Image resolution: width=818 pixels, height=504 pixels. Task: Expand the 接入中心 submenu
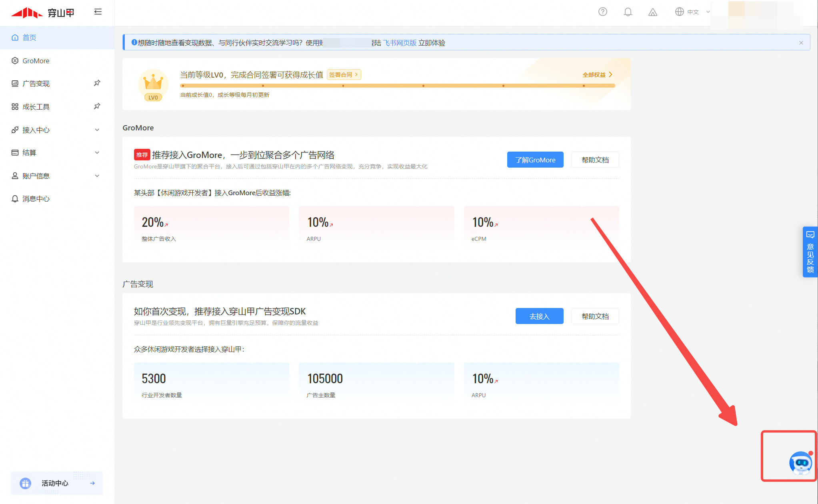point(57,130)
